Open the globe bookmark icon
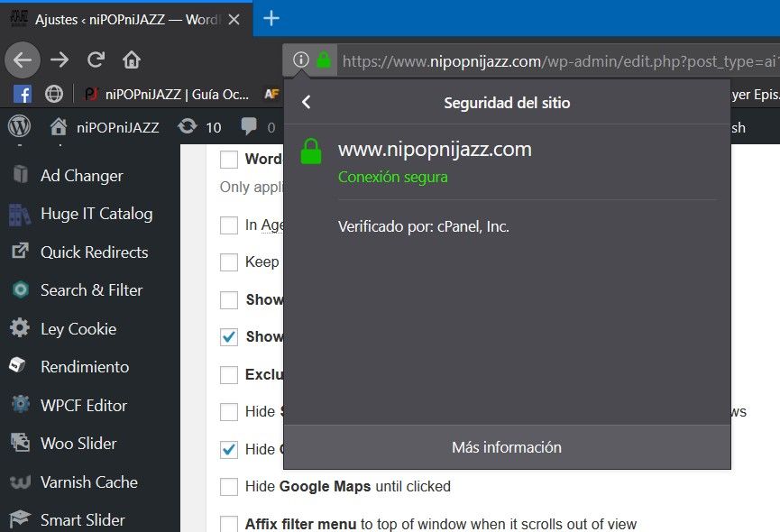Viewport: 780px width, 532px height. click(54, 94)
